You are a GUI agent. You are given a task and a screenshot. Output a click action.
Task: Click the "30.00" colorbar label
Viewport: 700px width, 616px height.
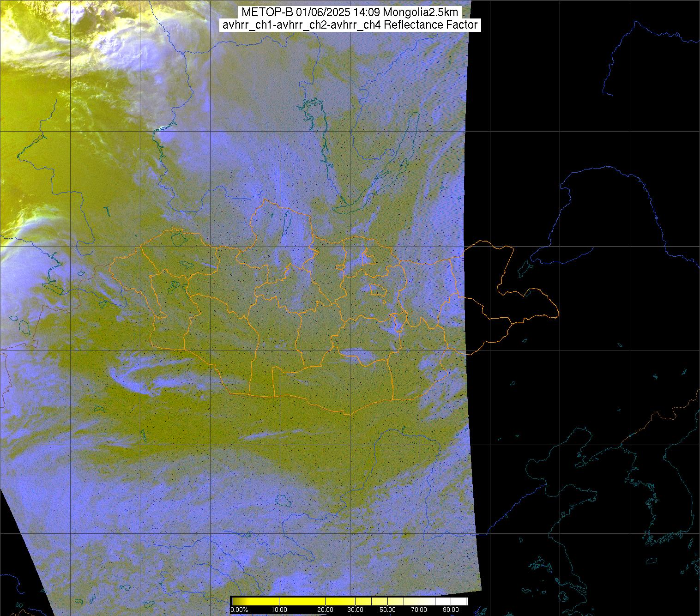coord(355,610)
